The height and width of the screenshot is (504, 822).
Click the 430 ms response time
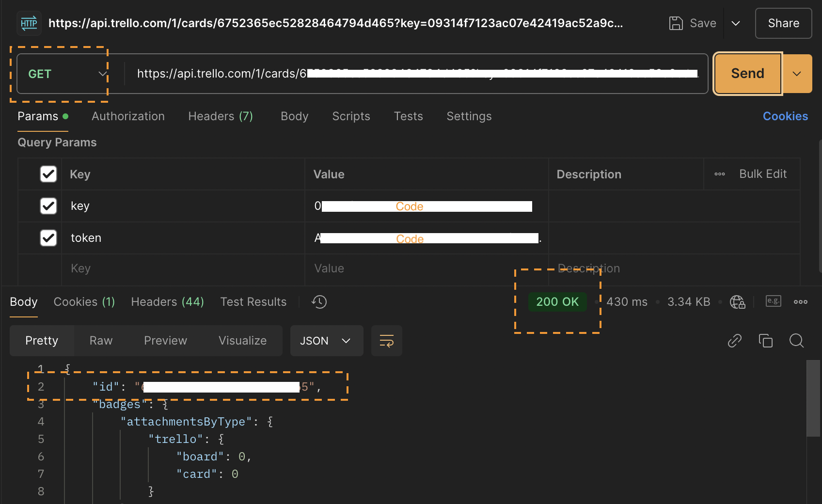click(x=627, y=302)
